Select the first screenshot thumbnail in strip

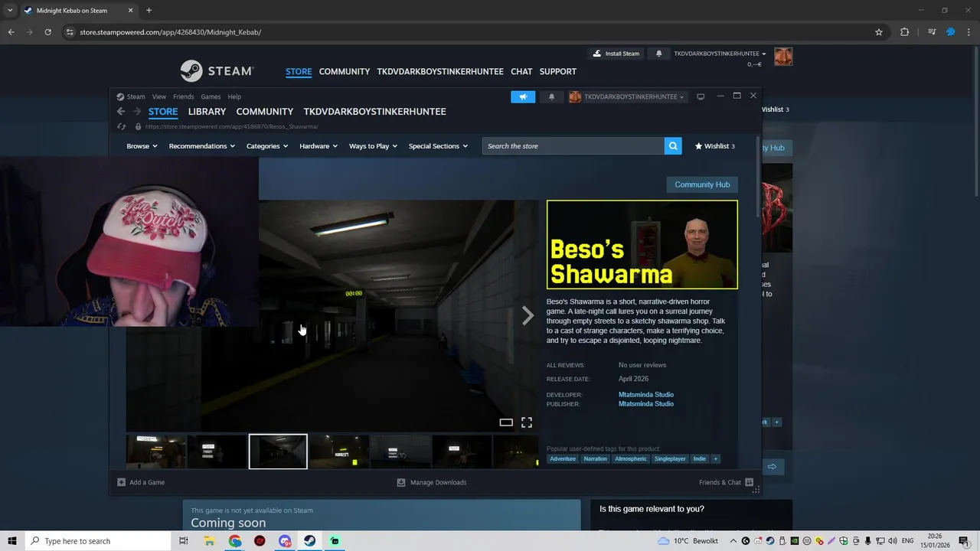156,452
